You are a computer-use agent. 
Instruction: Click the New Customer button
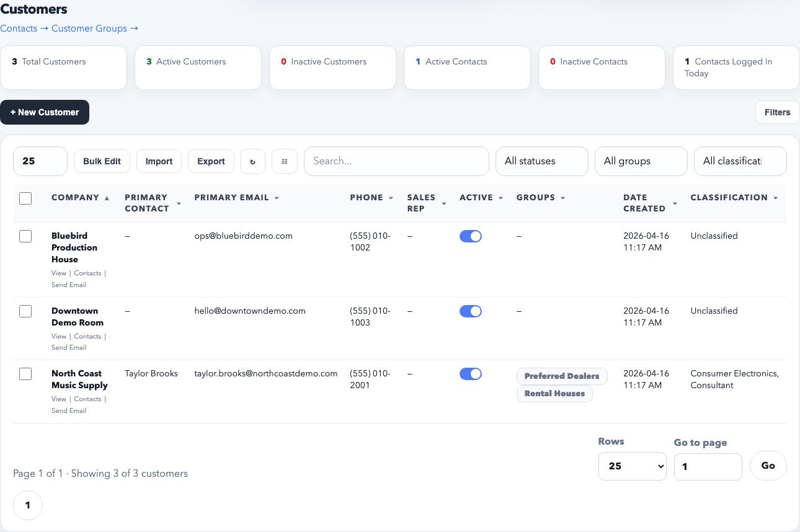pyautogui.click(x=45, y=112)
